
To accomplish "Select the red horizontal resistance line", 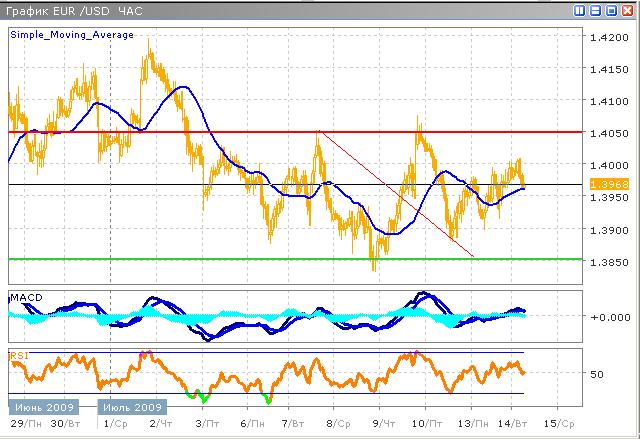I will point(200,131).
